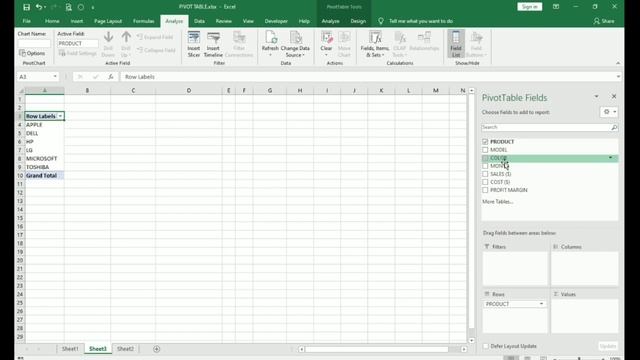640x360 pixels.
Task: Click the Active Field input box
Action: coord(78,43)
